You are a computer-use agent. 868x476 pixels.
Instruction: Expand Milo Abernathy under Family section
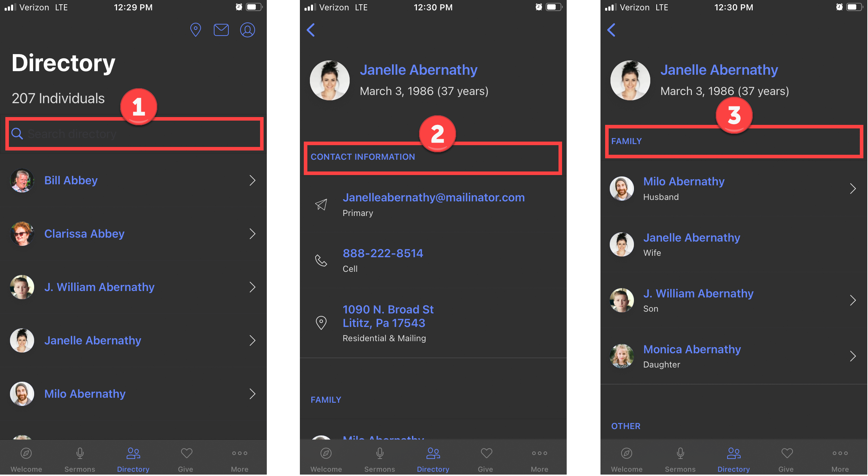point(853,189)
